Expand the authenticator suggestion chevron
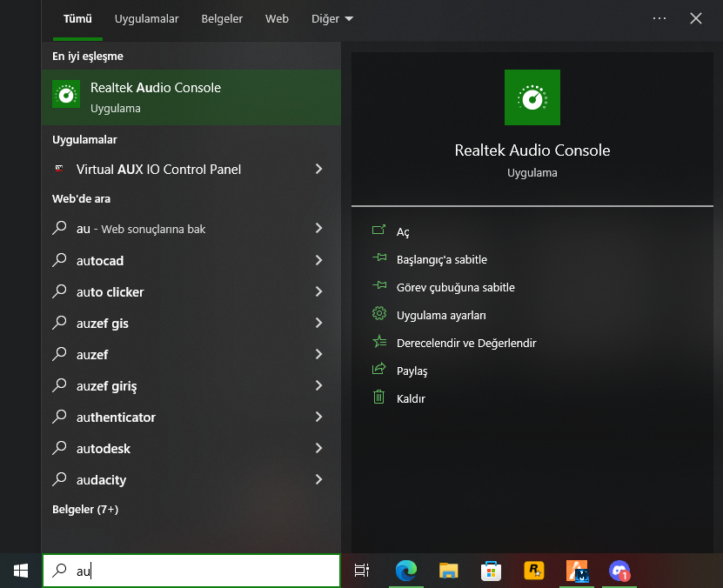 click(318, 417)
